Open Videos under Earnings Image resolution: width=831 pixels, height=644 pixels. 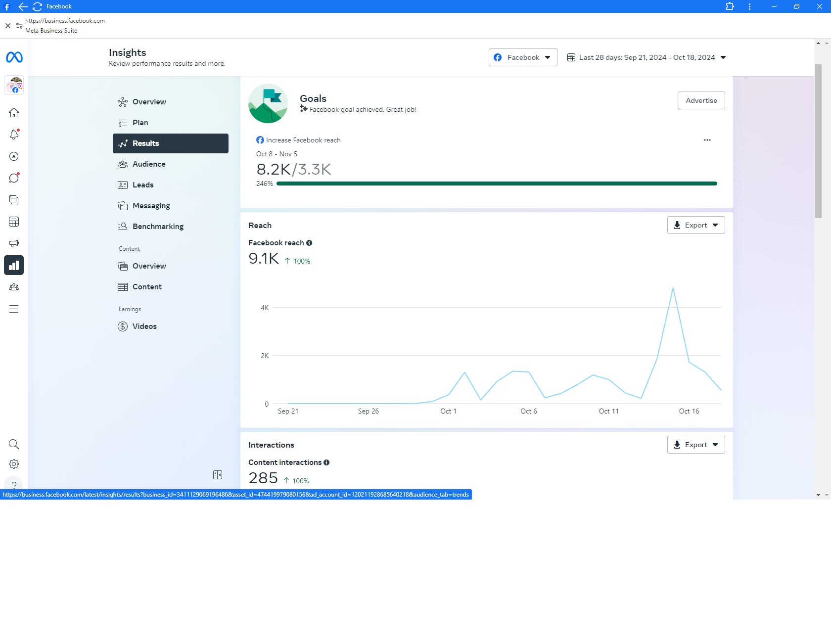171,326
